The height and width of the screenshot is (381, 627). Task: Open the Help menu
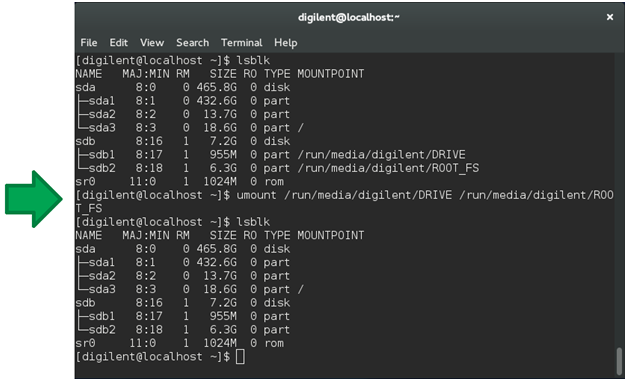(286, 42)
